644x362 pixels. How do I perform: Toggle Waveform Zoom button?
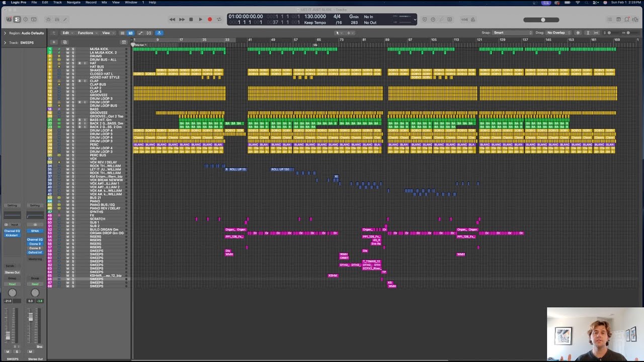tap(578, 33)
